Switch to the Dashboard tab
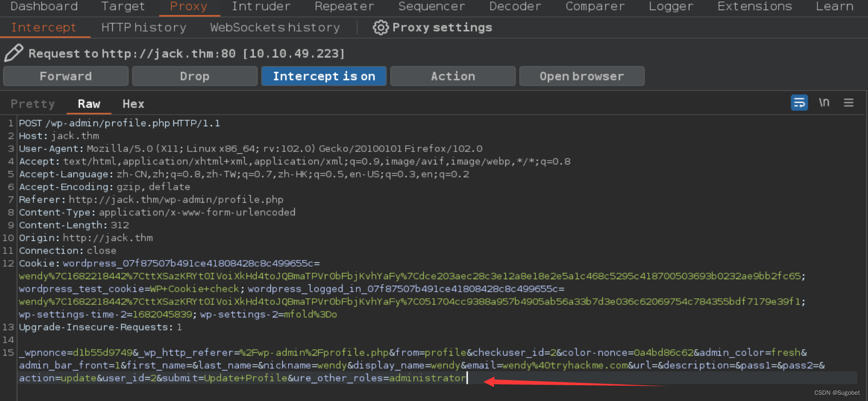Viewport: 868px width, 401px height. [x=44, y=6]
